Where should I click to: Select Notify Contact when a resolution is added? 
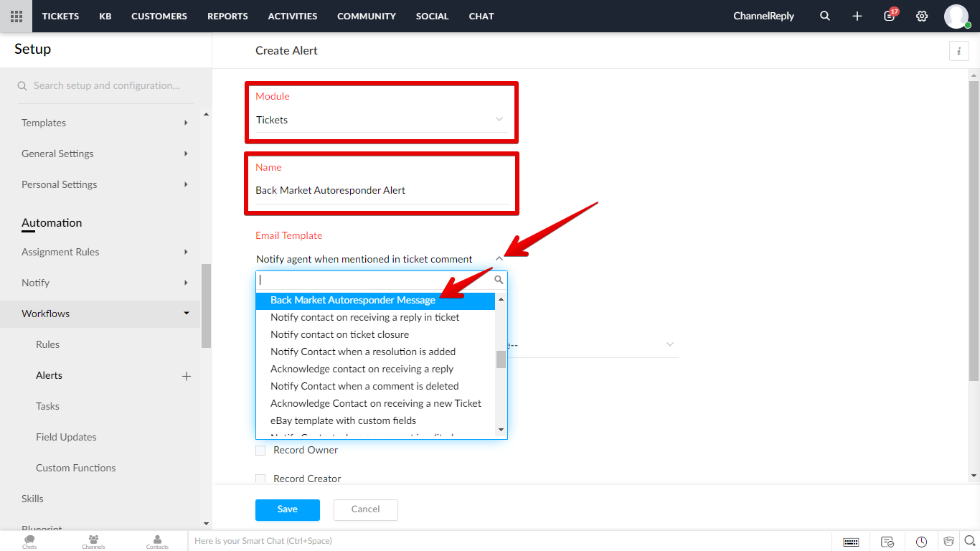(376, 352)
